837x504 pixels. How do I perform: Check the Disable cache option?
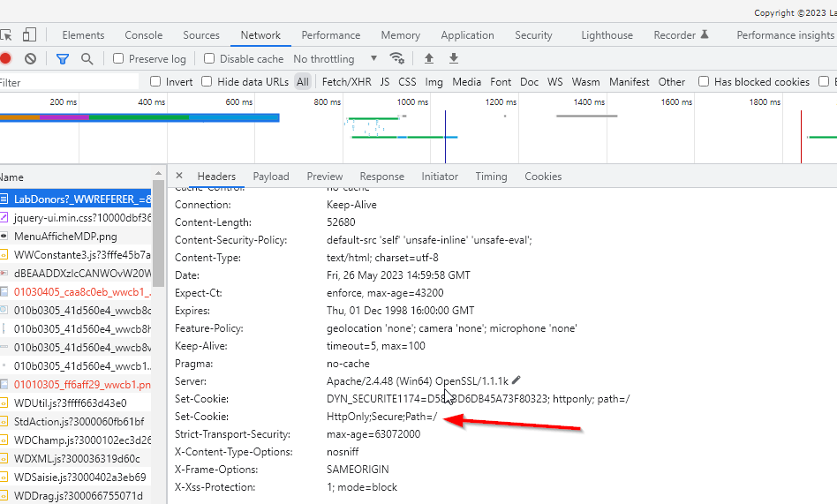pos(209,59)
